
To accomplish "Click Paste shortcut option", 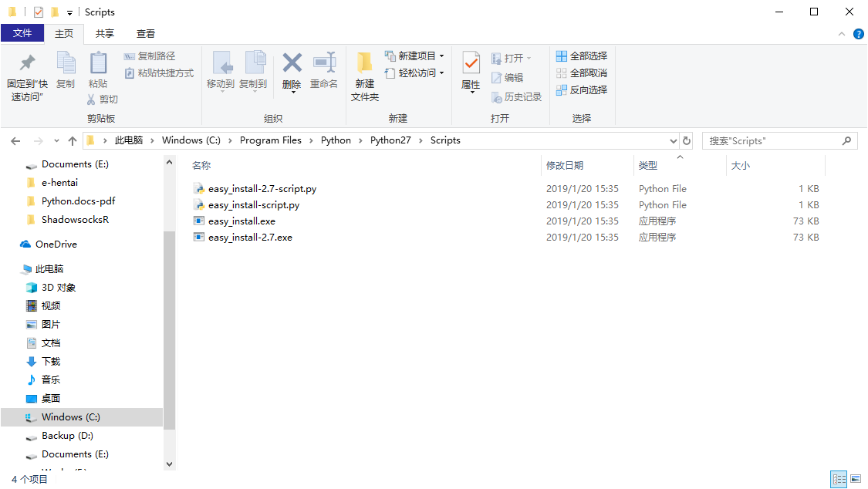I will point(159,73).
